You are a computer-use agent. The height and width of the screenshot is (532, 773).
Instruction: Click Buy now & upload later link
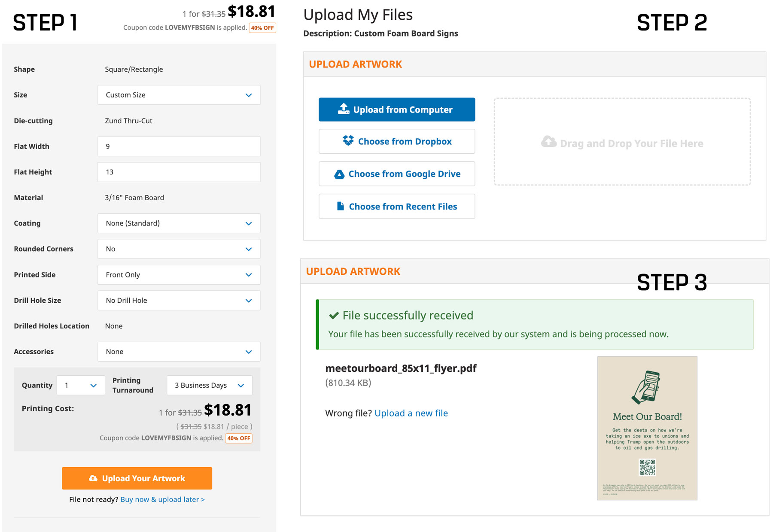pyautogui.click(x=162, y=499)
